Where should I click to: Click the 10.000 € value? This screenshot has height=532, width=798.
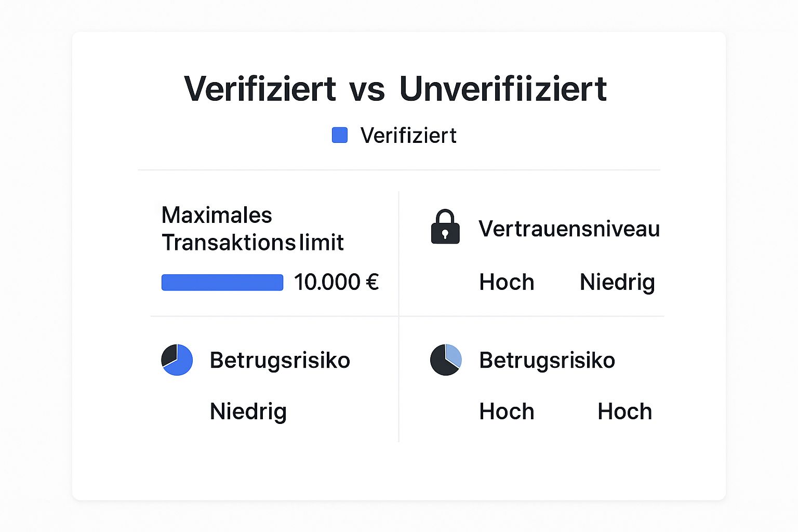(x=336, y=282)
